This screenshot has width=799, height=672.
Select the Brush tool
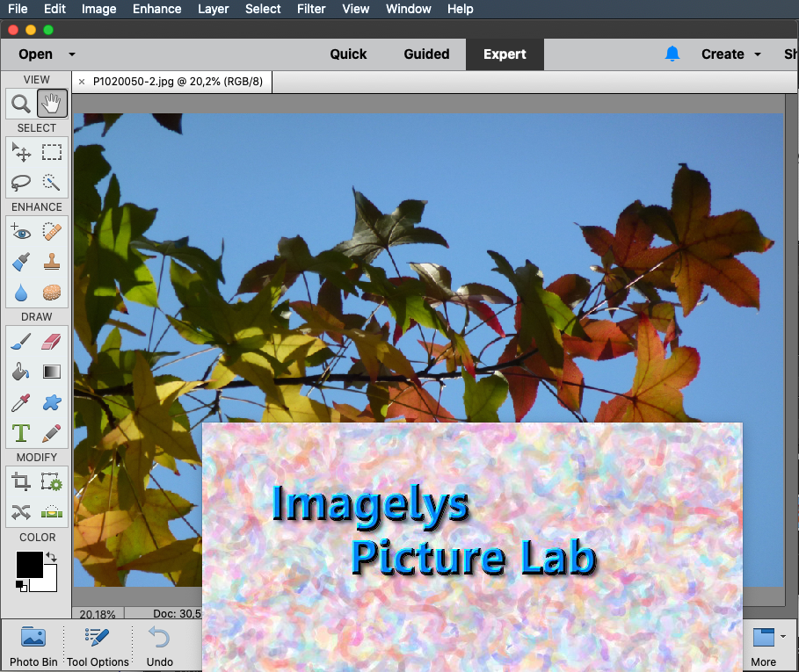(21, 342)
